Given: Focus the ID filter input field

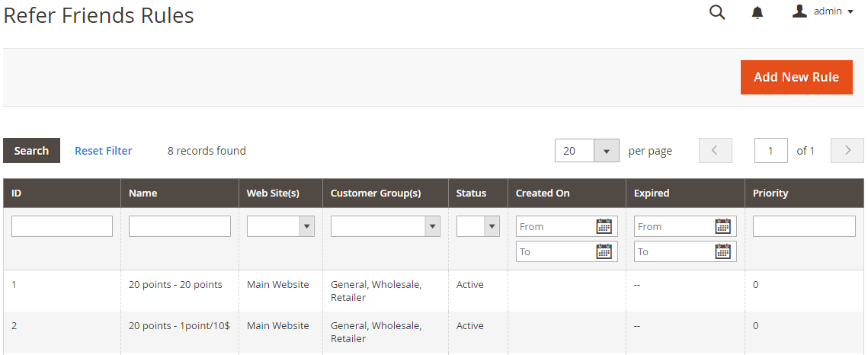Looking at the screenshot, I should tap(62, 226).
